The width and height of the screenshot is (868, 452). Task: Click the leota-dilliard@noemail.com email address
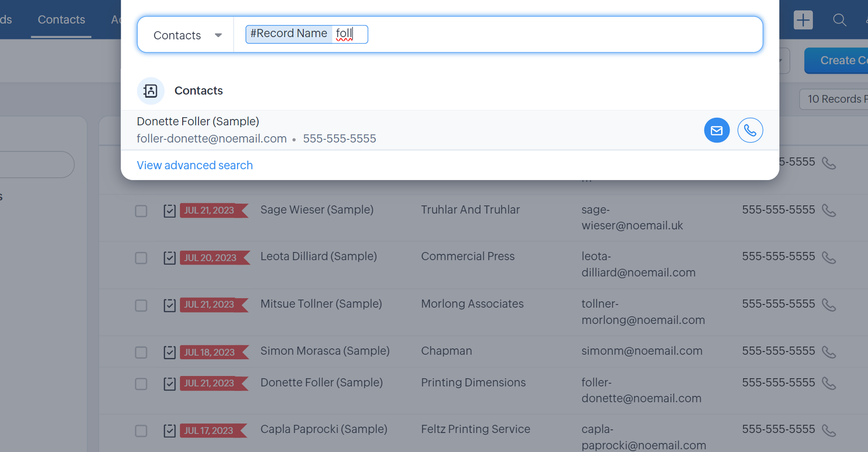[x=638, y=264]
